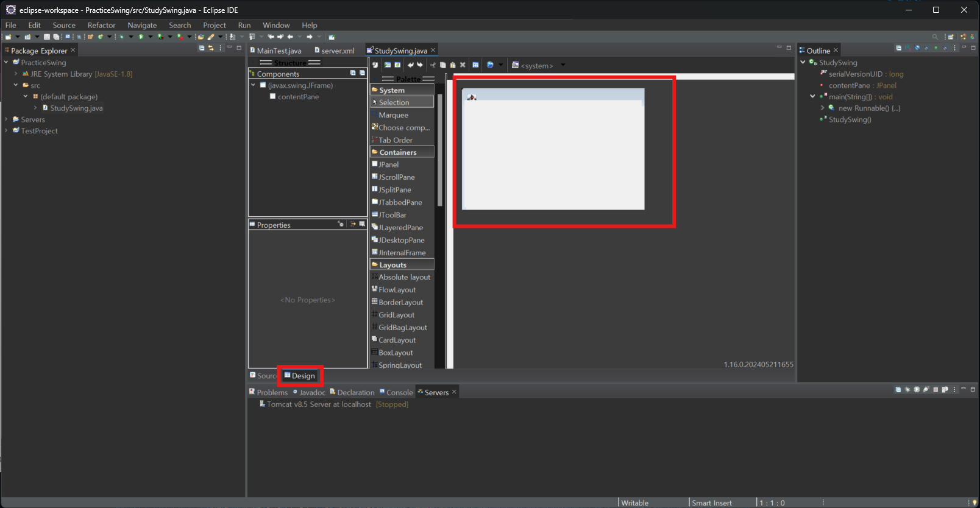Click the search magnifier in top-right toolbar

pos(936,37)
